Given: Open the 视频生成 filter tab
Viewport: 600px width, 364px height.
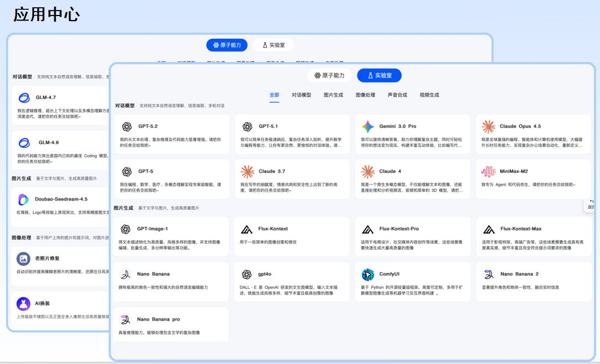Looking at the screenshot, I should tap(429, 95).
